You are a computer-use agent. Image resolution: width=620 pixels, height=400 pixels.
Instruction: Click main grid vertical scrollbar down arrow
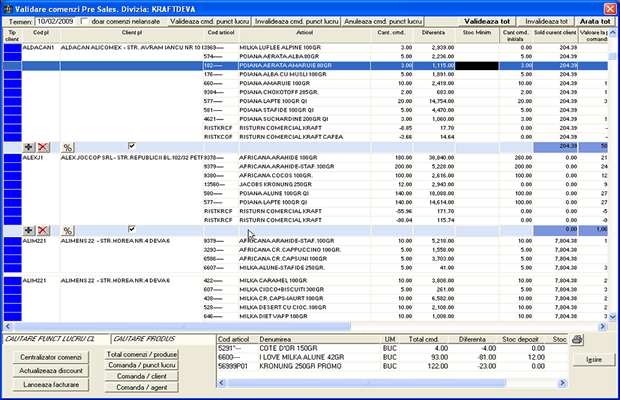point(612,317)
